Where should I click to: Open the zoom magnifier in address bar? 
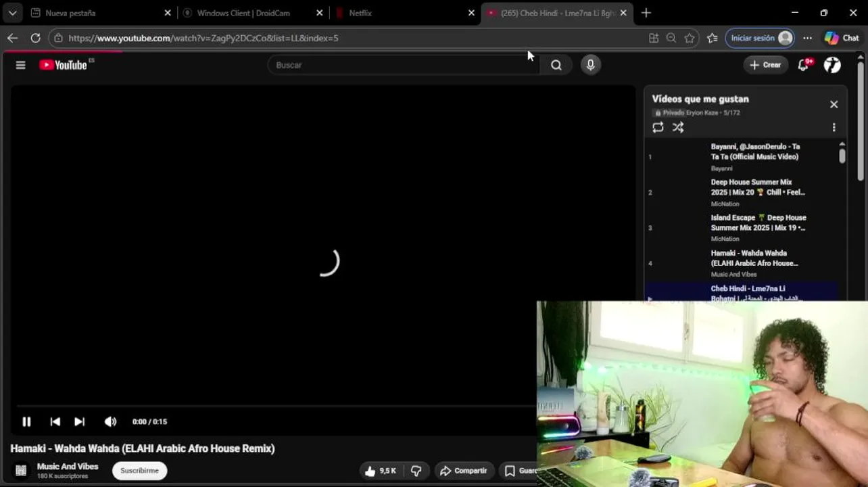click(x=671, y=39)
